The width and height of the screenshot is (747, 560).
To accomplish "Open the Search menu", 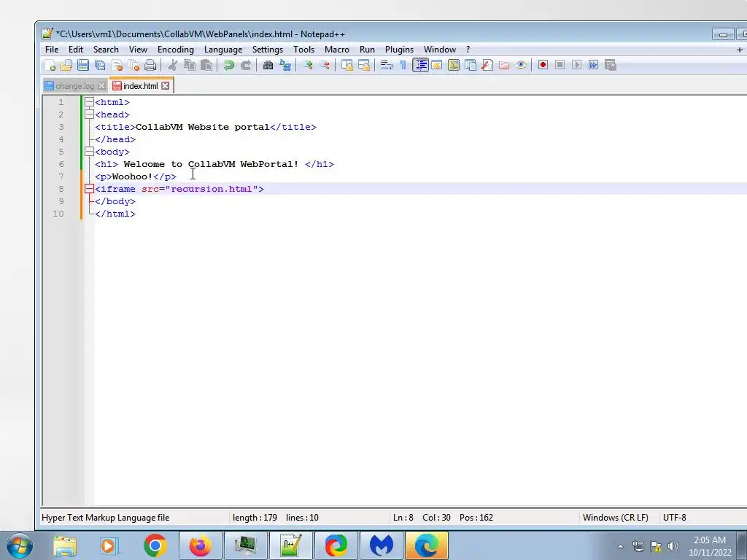I will pyautogui.click(x=106, y=50).
